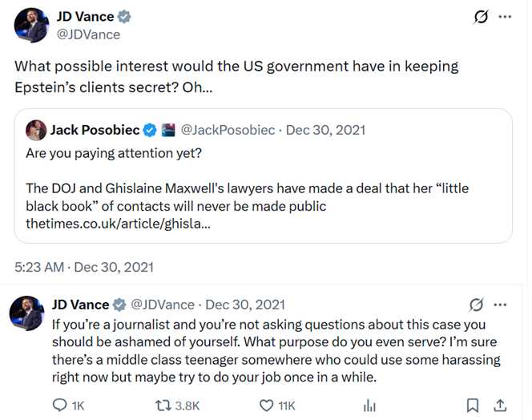Click the Grok icon on the top tweet
The image size is (532, 420).
[x=482, y=17]
